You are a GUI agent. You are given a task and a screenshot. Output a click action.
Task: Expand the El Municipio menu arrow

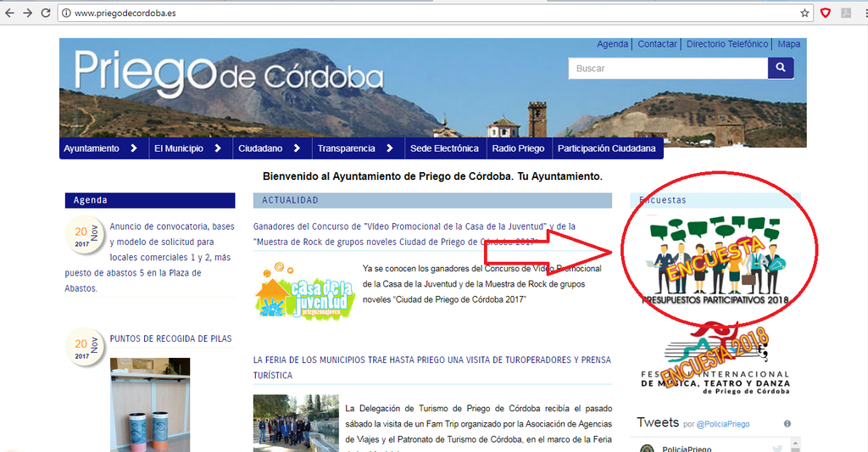(x=218, y=148)
